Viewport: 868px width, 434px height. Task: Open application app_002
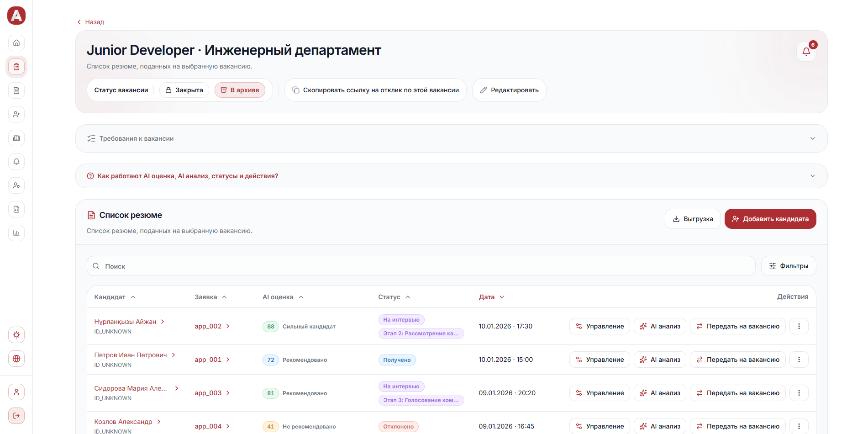(212, 326)
